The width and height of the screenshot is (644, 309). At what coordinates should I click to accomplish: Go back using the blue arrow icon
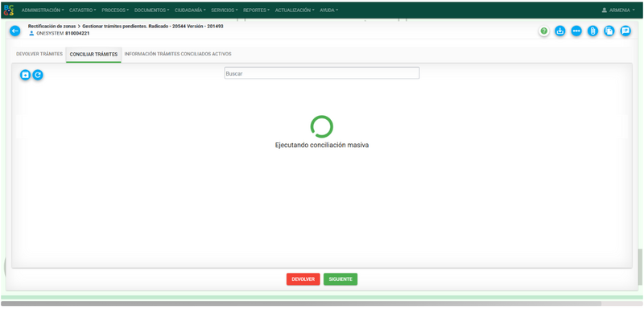(x=15, y=31)
